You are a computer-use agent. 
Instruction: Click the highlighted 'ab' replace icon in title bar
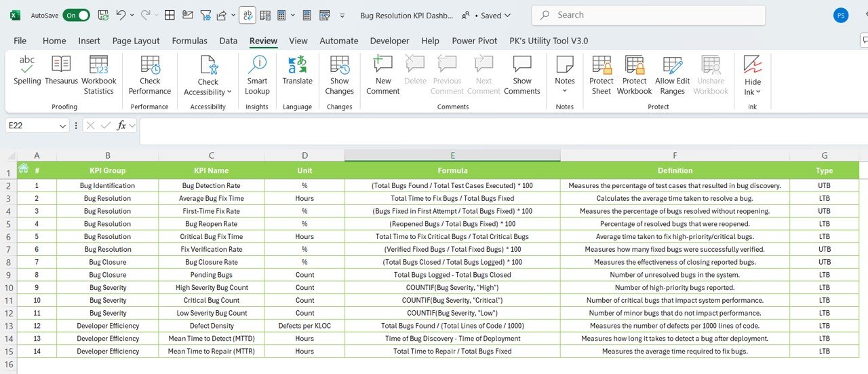[248, 15]
